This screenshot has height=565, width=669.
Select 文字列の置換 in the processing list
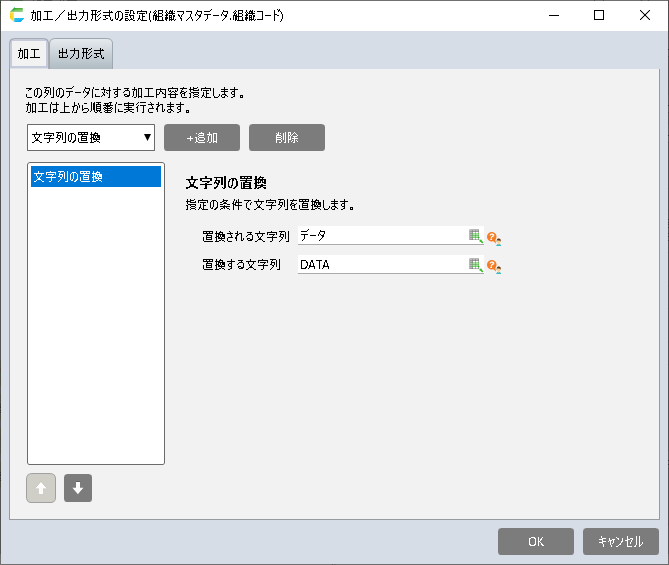tap(95, 177)
